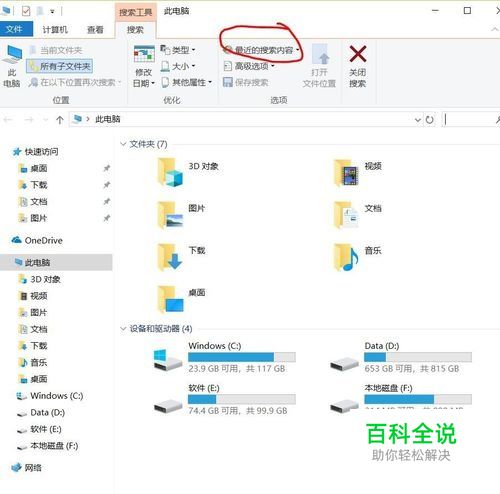The width and height of the screenshot is (500, 494).
Task: Select the Data (D:) drive icon
Action: point(344,363)
